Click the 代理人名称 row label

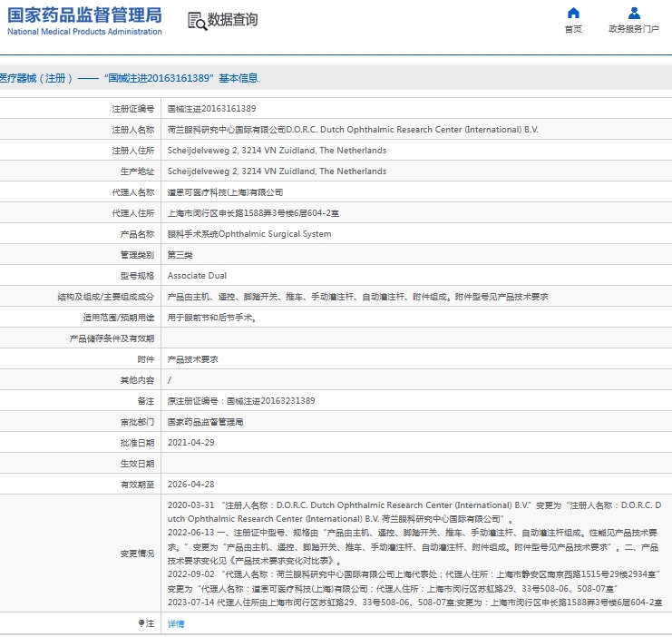[x=133, y=192]
